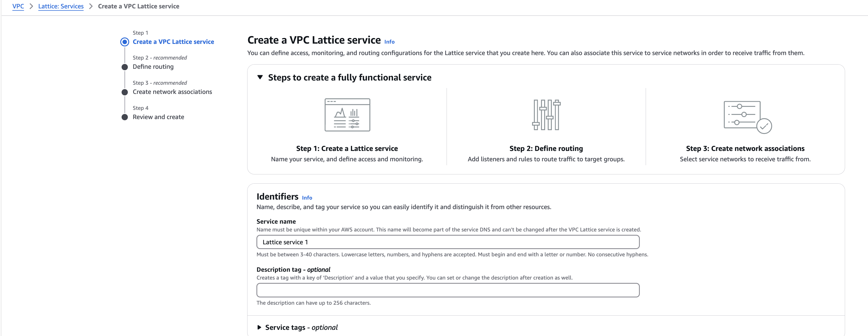Click the Create network associations step bullet
The height and width of the screenshot is (336, 868).
pyautogui.click(x=125, y=92)
